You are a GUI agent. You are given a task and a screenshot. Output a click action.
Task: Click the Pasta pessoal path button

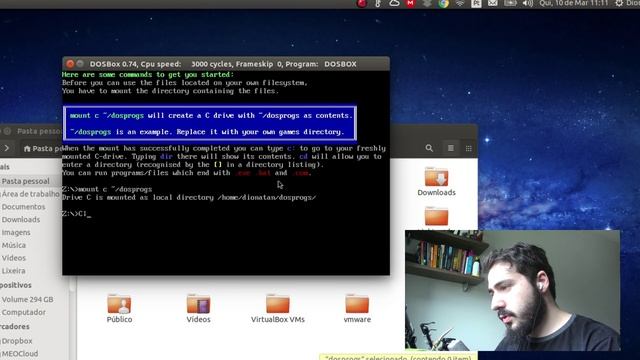pos(42,149)
